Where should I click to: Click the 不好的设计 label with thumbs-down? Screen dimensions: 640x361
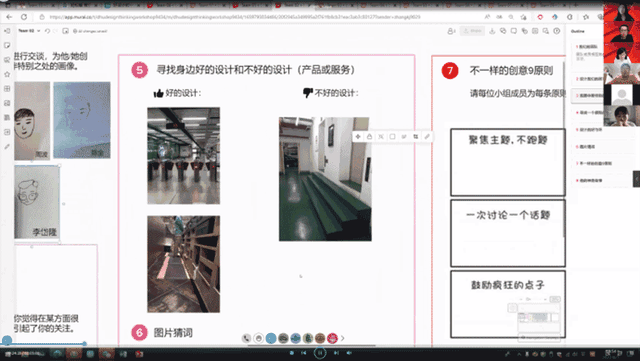pyautogui.click(x=331, y=93)
